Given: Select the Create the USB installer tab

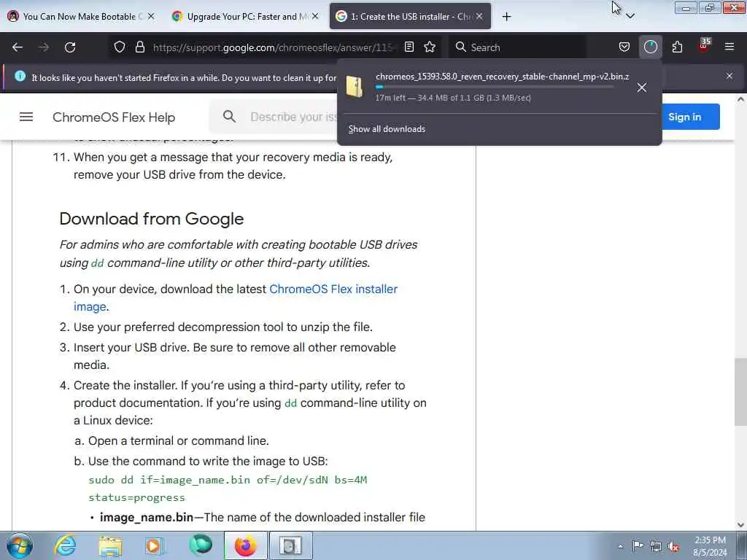Looking at the screenshot, I should point(410,17).
